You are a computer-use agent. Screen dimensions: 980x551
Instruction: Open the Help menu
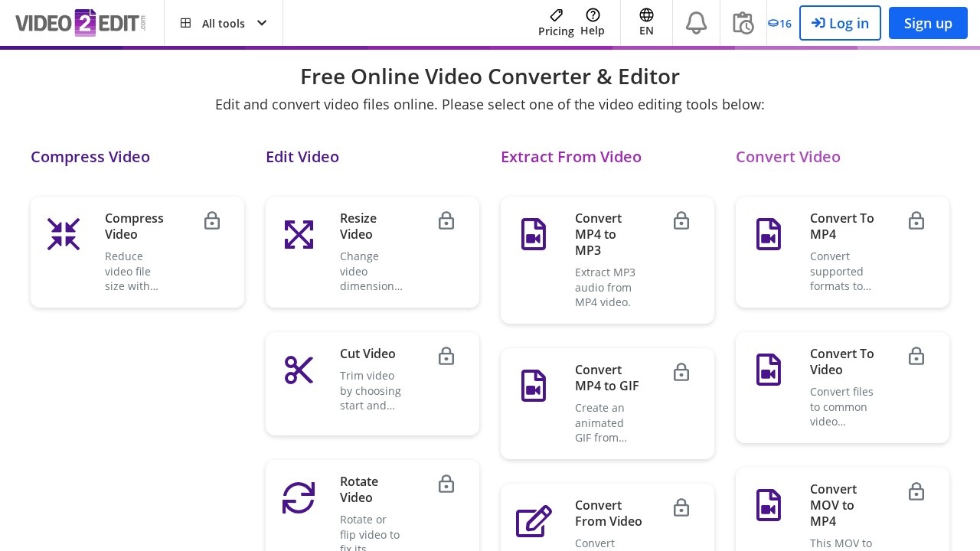click(593, 23)
